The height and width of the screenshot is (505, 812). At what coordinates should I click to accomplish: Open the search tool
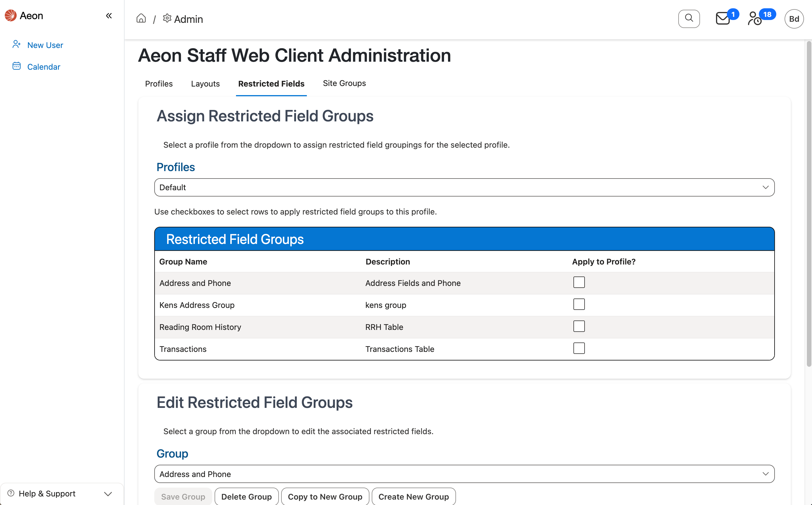[x=689, y=19]
